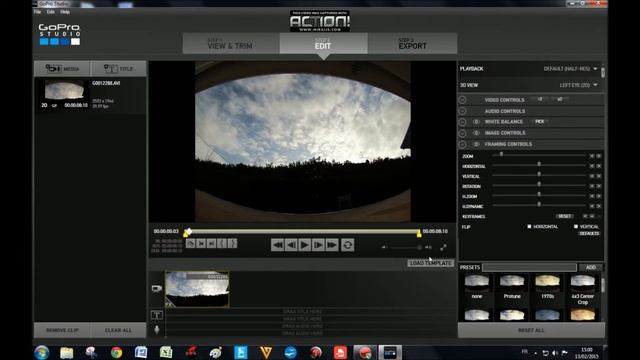Expand the White Balance section
The height and width of the screenshot is (360, 640).
[462, 122]
